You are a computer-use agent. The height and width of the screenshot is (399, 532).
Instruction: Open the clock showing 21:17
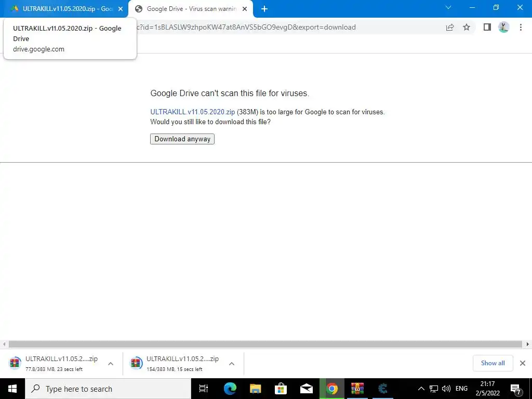[x=487, y=389]
